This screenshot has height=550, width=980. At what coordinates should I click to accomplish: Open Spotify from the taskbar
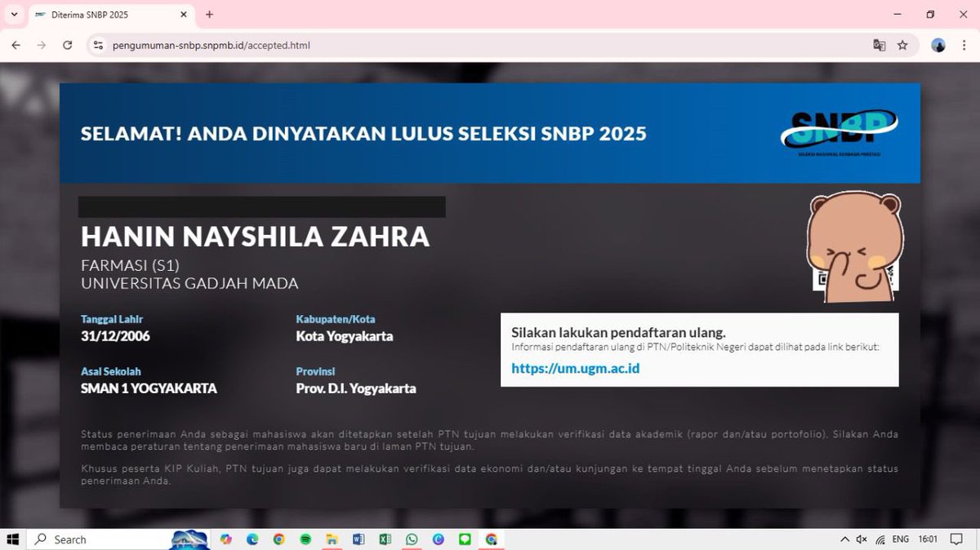click(305, 539)
